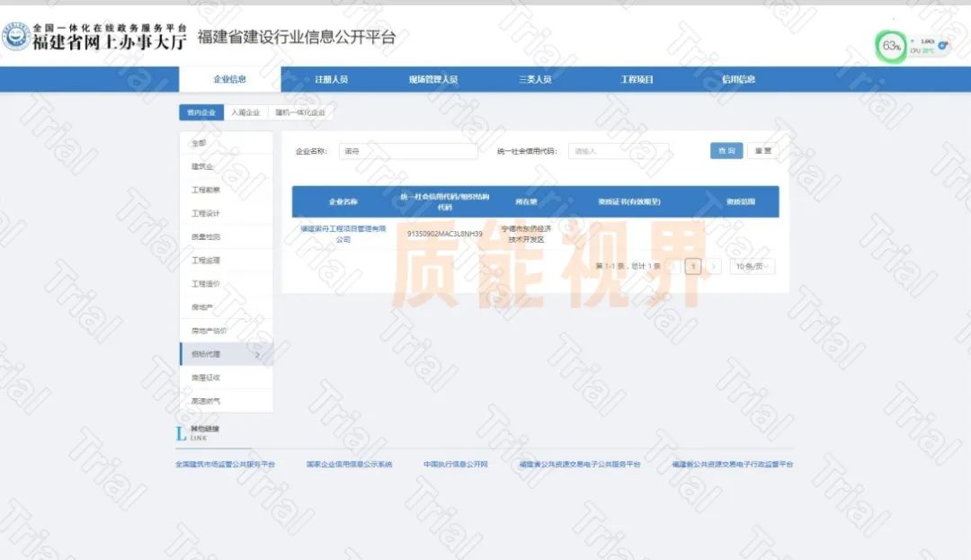
Task: Click the 福建省网上办事大厅 logo emblem
Action: pos(15,37)
